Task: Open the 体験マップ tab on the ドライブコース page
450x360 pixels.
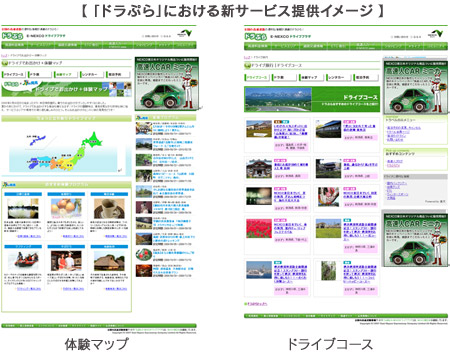Action: tap(312, 77)
